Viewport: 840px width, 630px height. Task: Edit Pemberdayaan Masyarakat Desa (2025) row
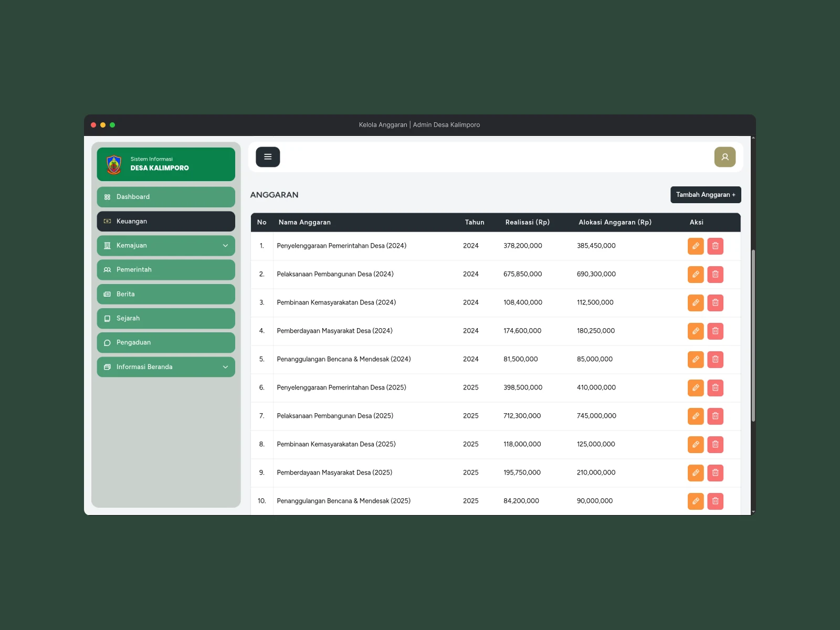click(x=696, y=473)
